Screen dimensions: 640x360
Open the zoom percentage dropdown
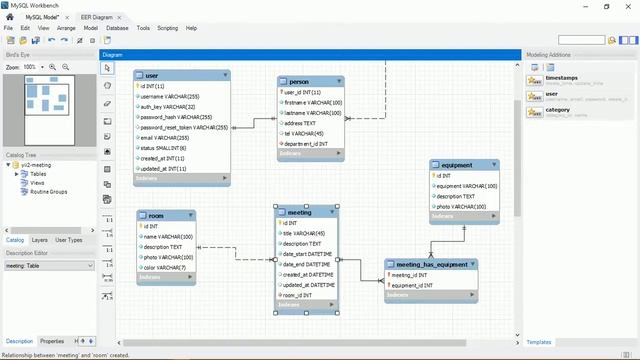point(42,67)
